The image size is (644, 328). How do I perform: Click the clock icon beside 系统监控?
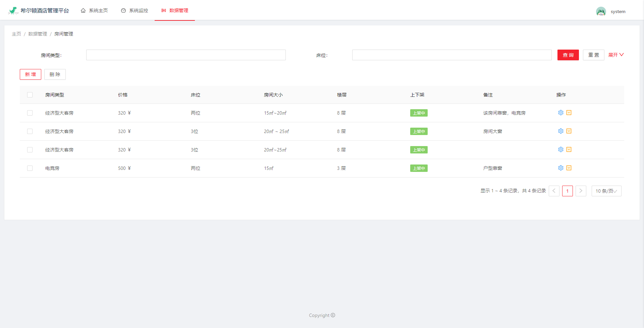point(123,10)
